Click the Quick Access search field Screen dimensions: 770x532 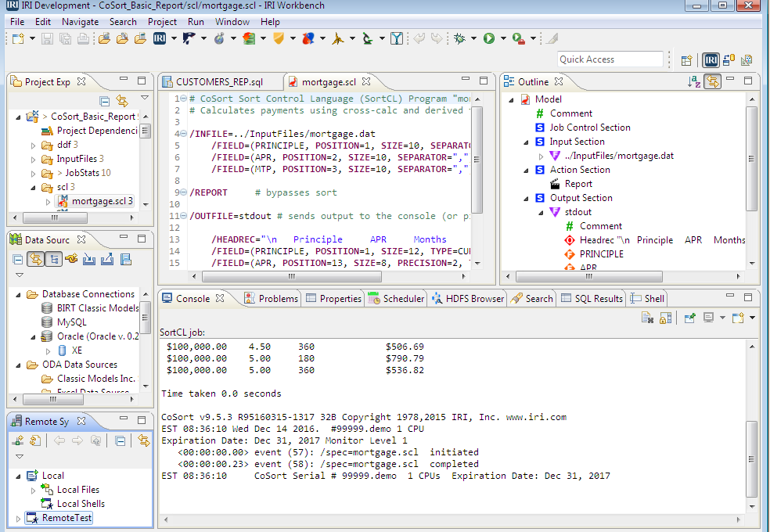(610, 59)
